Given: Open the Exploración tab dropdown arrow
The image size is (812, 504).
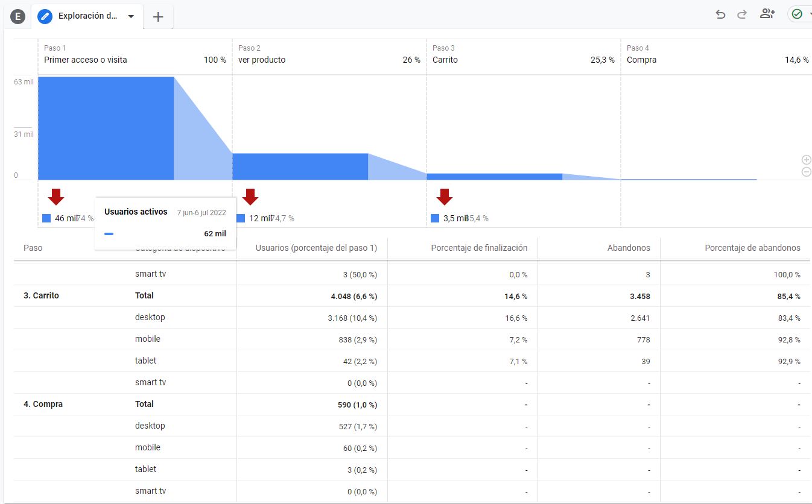Looking at the screenshot, I should tap(131, 16).
